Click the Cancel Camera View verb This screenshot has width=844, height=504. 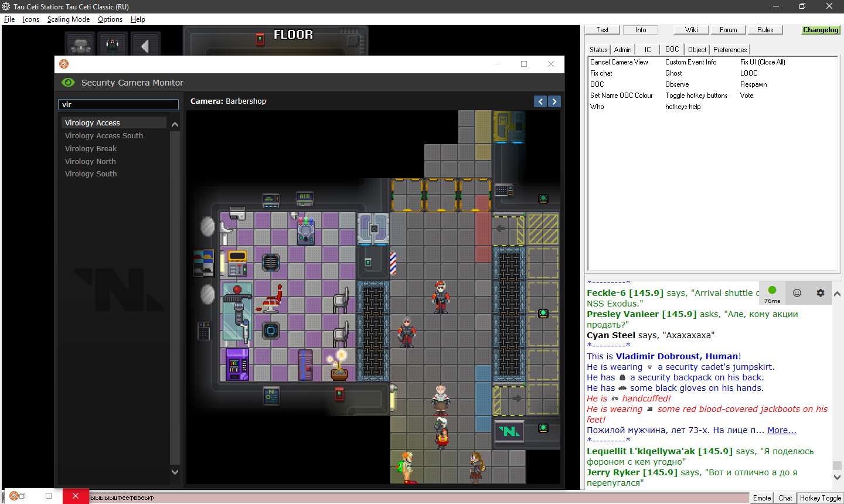[x=619, y=62]
